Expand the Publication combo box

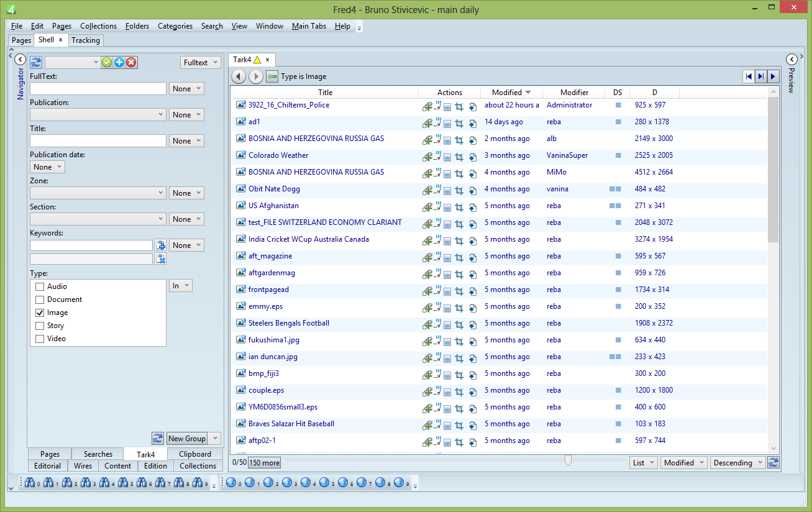(98, 115)
